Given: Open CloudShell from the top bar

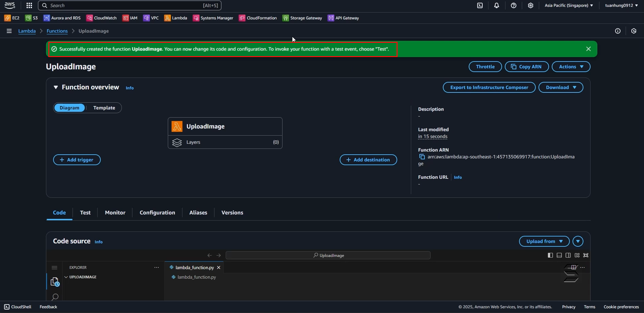Looking at the screenshot, I should coord(480,5).
